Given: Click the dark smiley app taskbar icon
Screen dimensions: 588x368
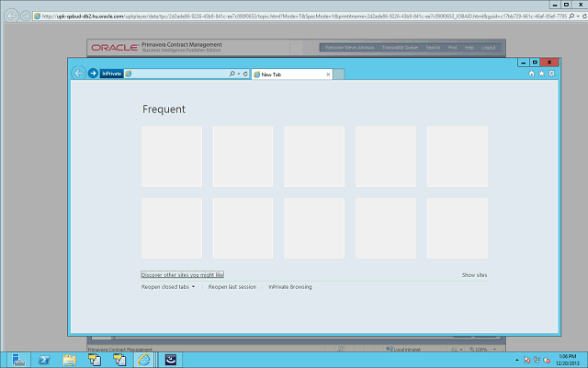Looking at the screenshot, I should point(171,360).
